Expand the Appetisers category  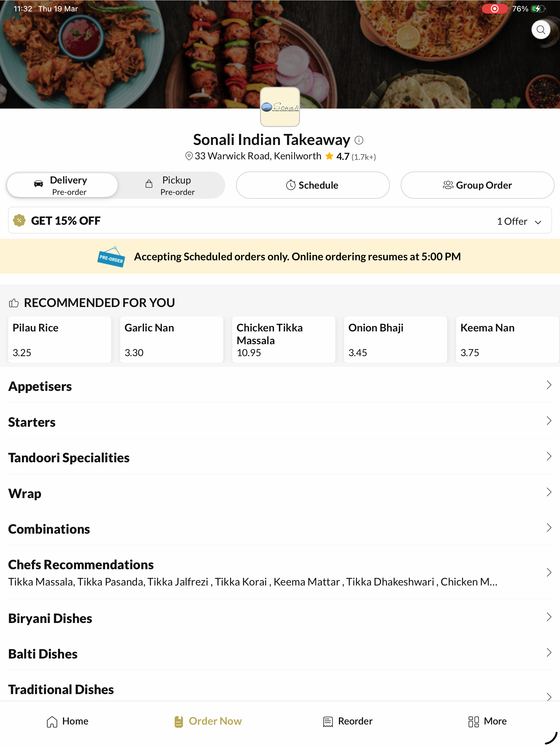click(x=280, y=386)
